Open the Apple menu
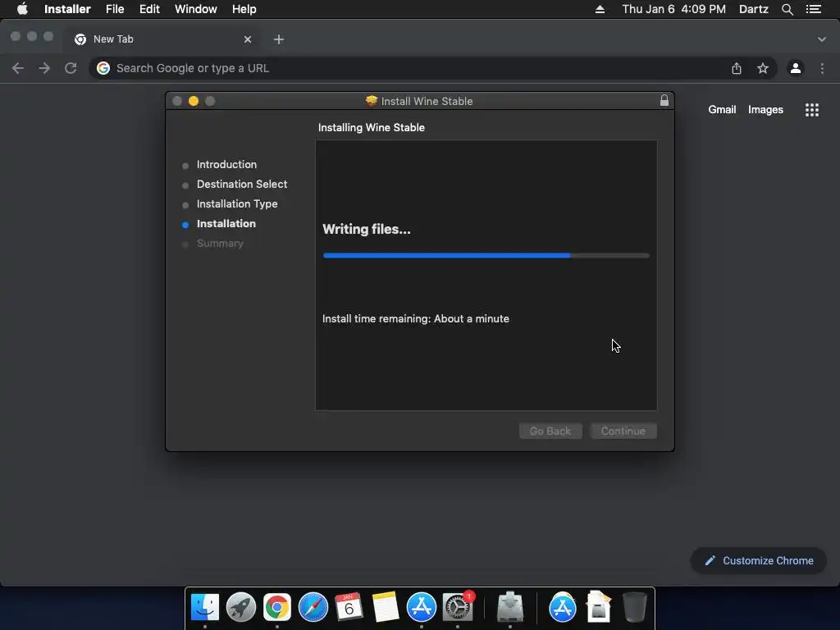 click(22, 9)
